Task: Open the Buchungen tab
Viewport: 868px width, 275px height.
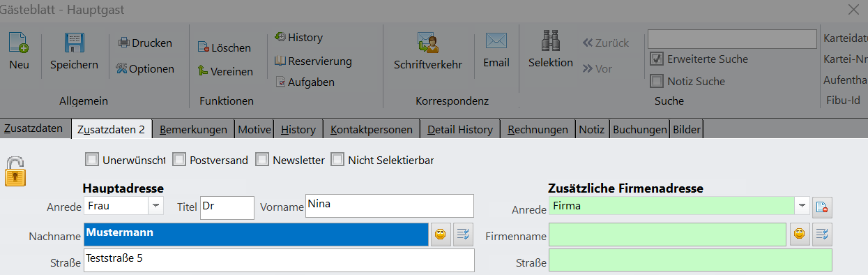Action: 639,129
